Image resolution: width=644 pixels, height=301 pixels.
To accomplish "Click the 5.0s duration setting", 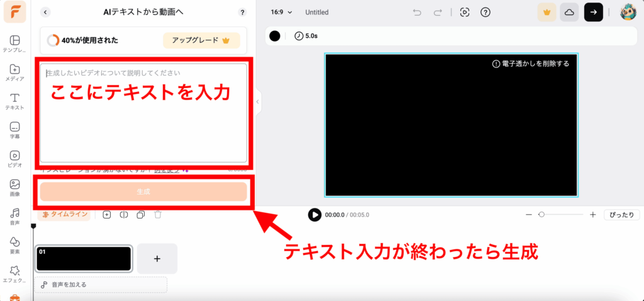I will (x=306, y=36).
